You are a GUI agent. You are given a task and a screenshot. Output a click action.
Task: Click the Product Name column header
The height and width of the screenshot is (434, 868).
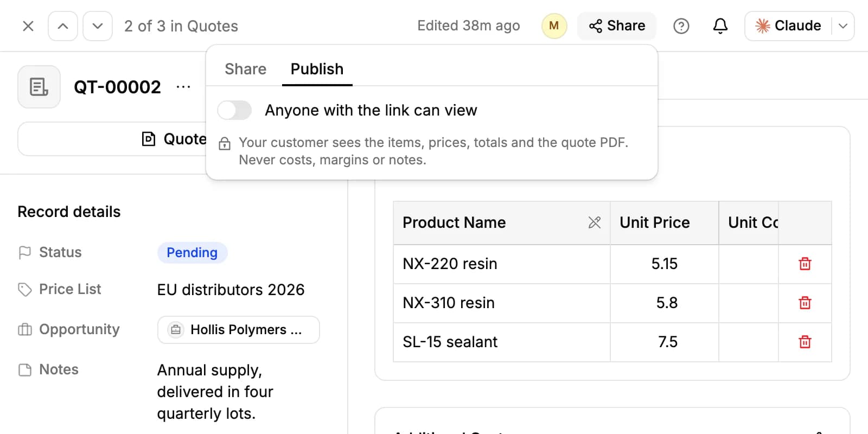502,223
